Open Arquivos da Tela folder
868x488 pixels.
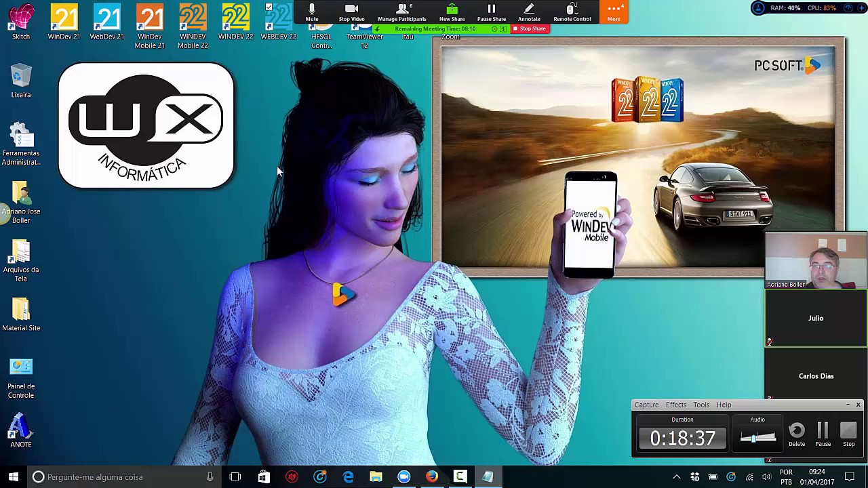point(21,262)
